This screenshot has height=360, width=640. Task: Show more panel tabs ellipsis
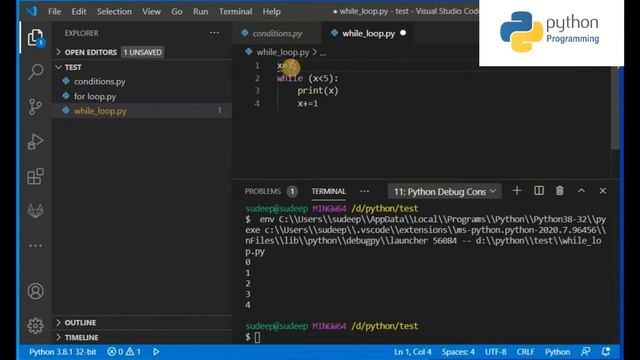point(364,191)
